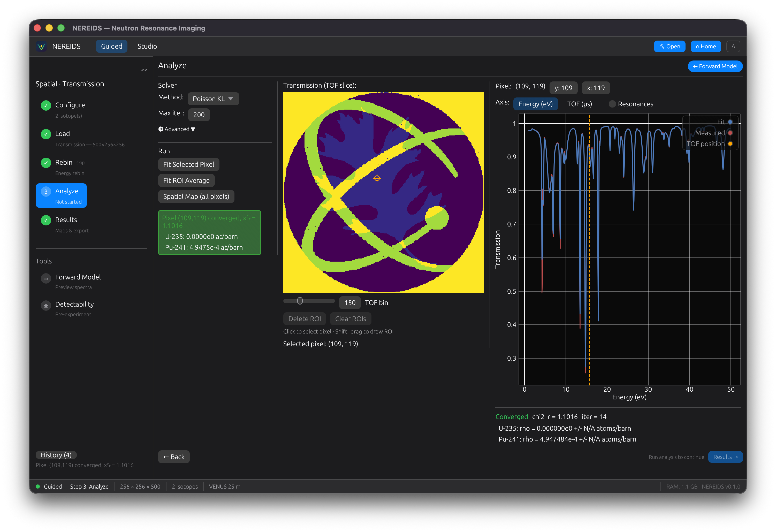Expand the History (4) panel
776x532 pixels.
[56, 455]
